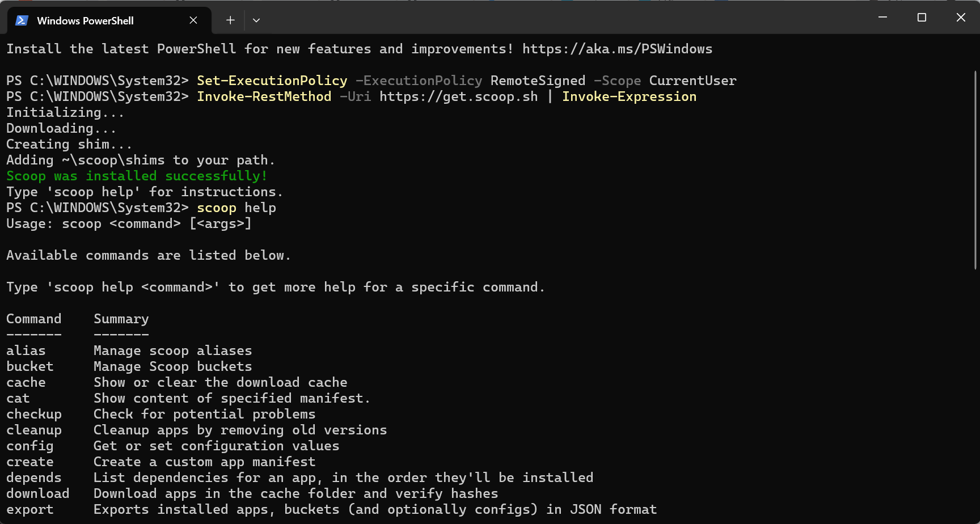Click the 'bucket' command row
Viewport: 980px width, 524px height.
pyautogui.click(x=129, y=366)
